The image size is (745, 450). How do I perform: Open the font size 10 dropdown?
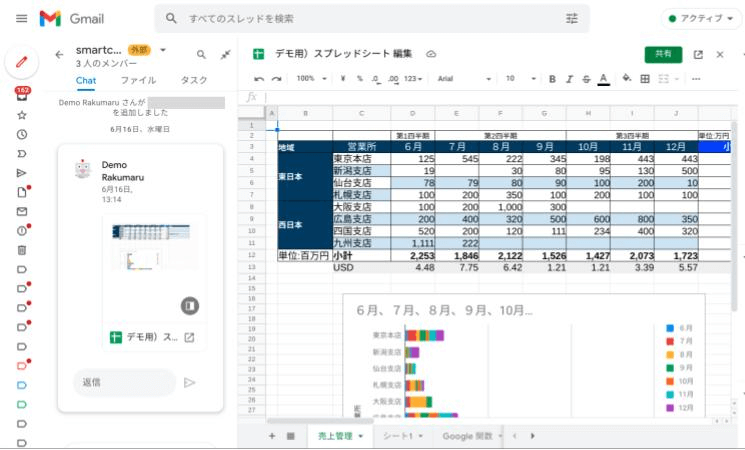[521, 79]
